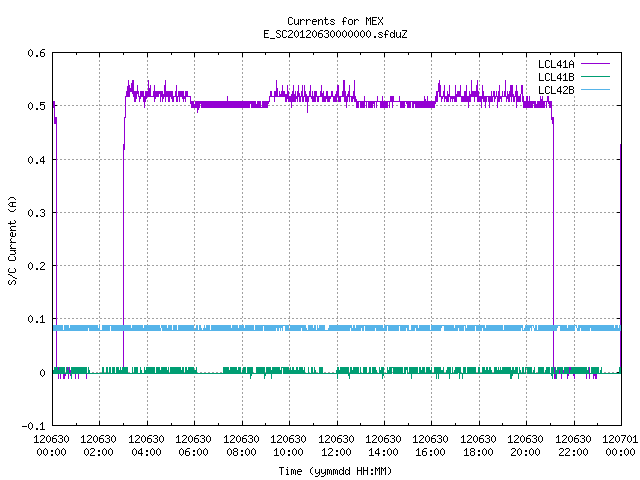The height and width of the screenshot is (480, 640).
Task: Click the '120630 14:00' x-axis tick label
Action: pyautogui.click(x=383, y=446)
